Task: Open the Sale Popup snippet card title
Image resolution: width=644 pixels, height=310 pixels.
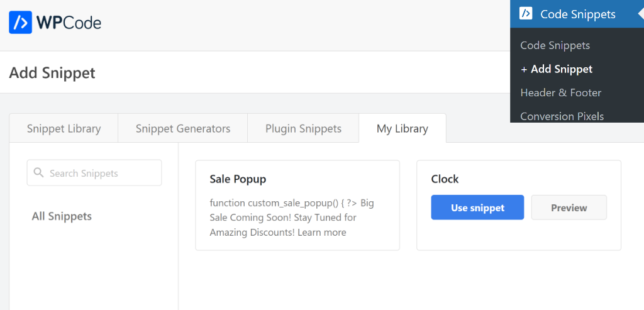Action: (238, 179)
